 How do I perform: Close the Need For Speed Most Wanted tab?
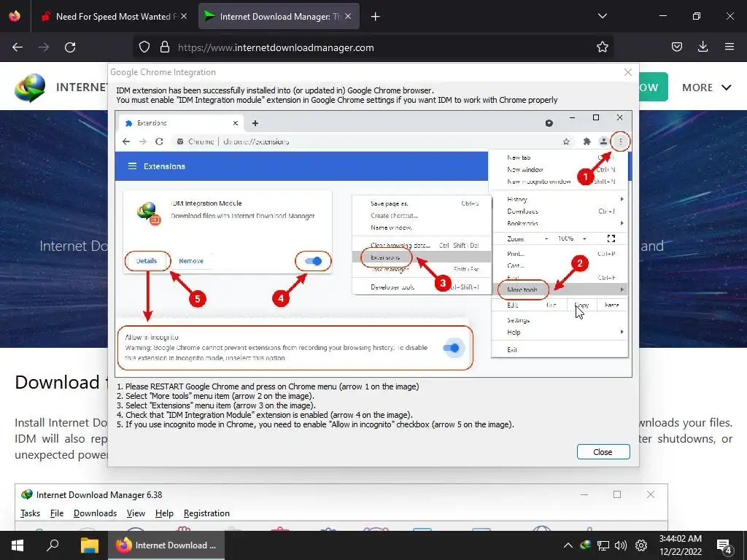[x=184, y=16]
